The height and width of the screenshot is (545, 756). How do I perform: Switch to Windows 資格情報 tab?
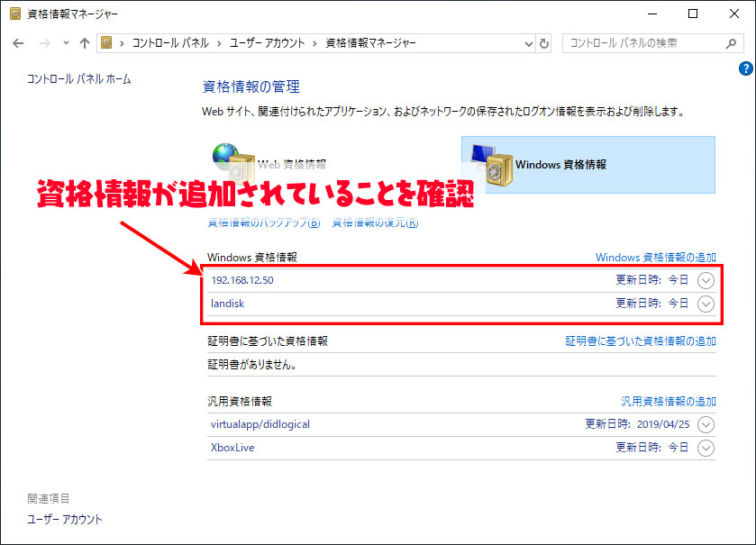(588, 165)
